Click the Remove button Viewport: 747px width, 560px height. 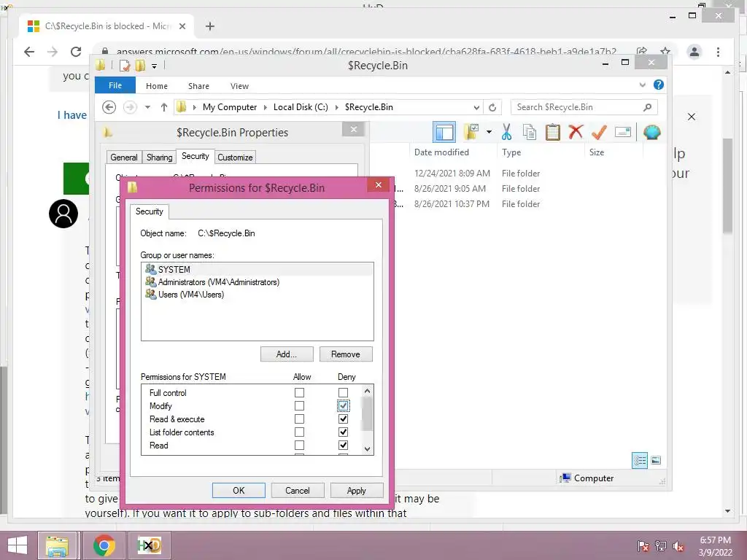coord(346,354)
